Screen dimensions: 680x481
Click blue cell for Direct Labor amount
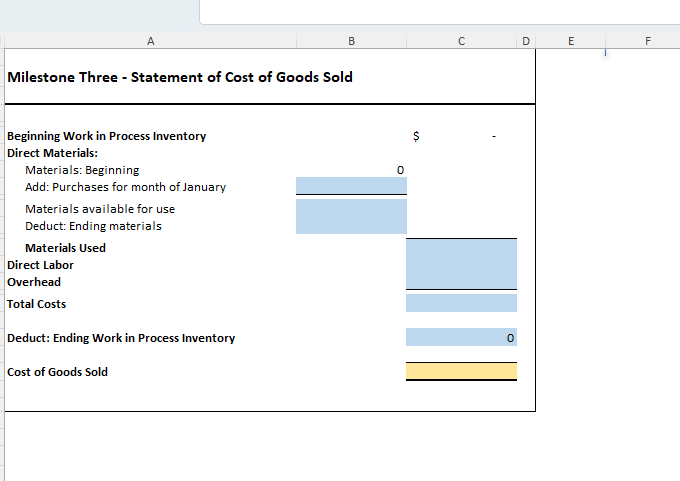[461, 265]
